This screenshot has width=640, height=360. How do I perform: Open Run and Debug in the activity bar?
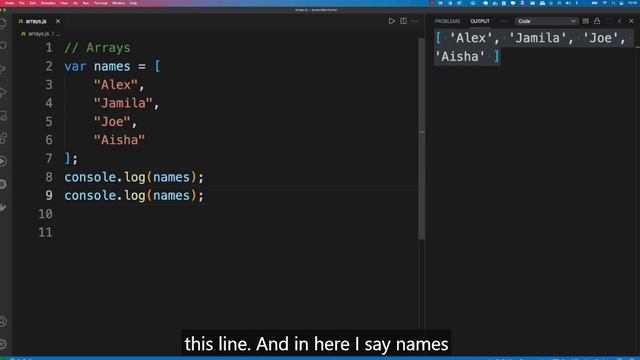point(3,92)
